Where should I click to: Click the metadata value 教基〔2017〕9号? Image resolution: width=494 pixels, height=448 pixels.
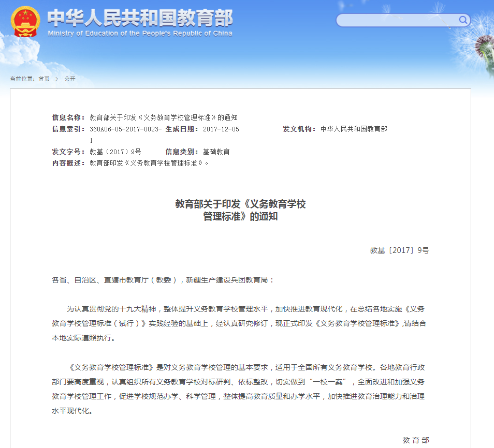pos(115,152)
